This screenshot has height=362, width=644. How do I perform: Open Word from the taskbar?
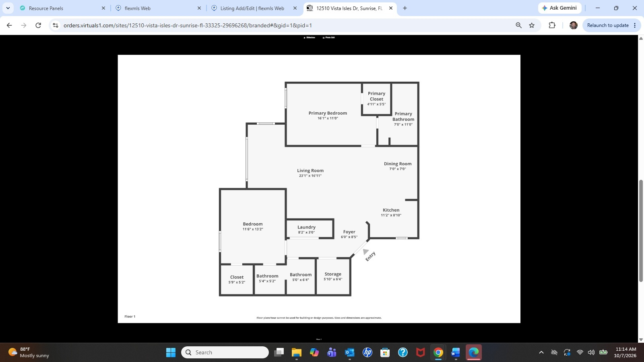(x=456, y=352)
